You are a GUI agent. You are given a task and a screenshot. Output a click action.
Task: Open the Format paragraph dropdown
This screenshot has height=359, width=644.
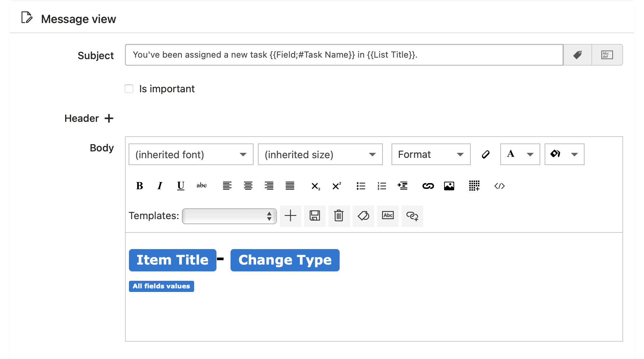pyautogui.click(x=430, y=154)
